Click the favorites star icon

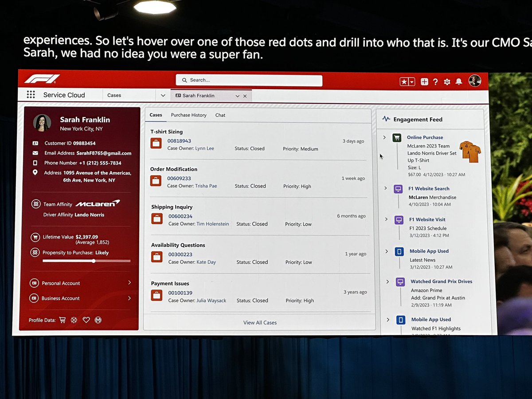point(404,82)
